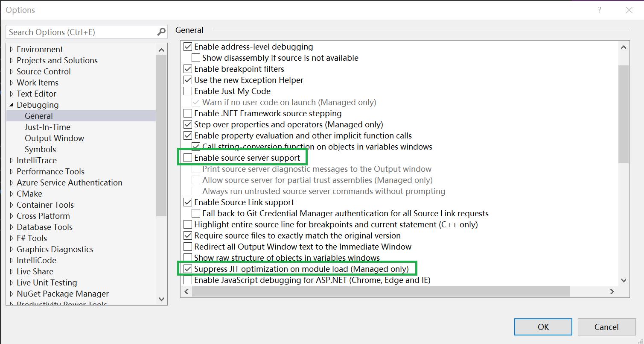Viewport: 644px width, 344px height.
Task: Uncheck Enable Source Link support
Action: click(x=188, y=202)
